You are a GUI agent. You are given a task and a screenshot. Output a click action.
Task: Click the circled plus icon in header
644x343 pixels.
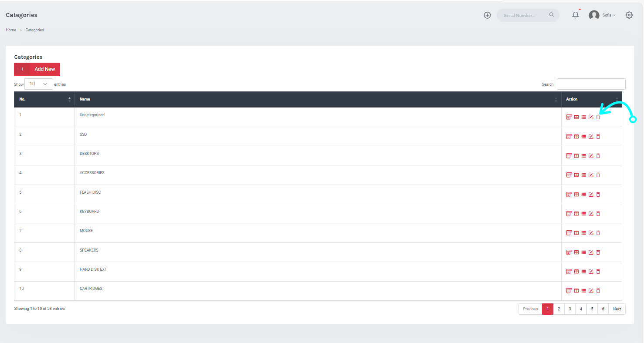point(487,15)
